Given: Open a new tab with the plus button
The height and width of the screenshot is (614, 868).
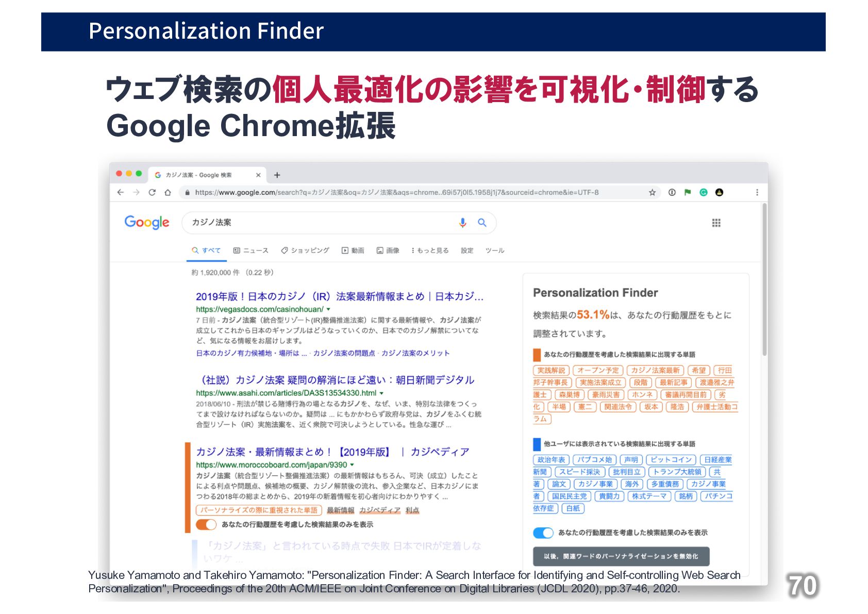Looking at the screenshot, I should 277,175.
